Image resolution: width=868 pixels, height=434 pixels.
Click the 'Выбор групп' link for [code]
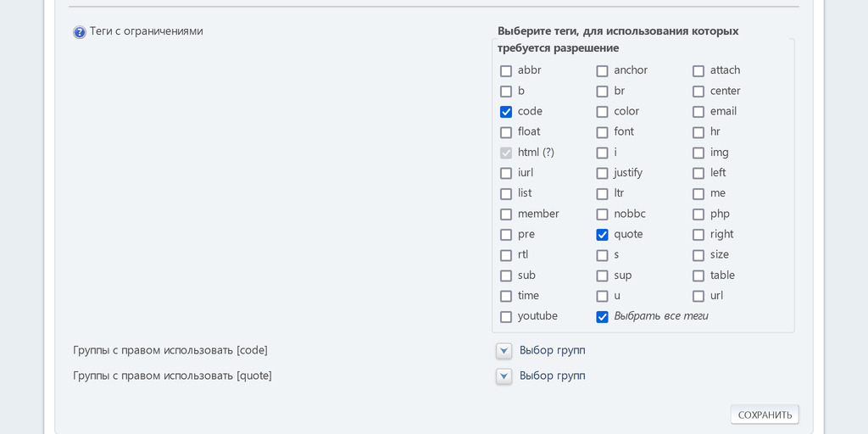pos(552,350)
